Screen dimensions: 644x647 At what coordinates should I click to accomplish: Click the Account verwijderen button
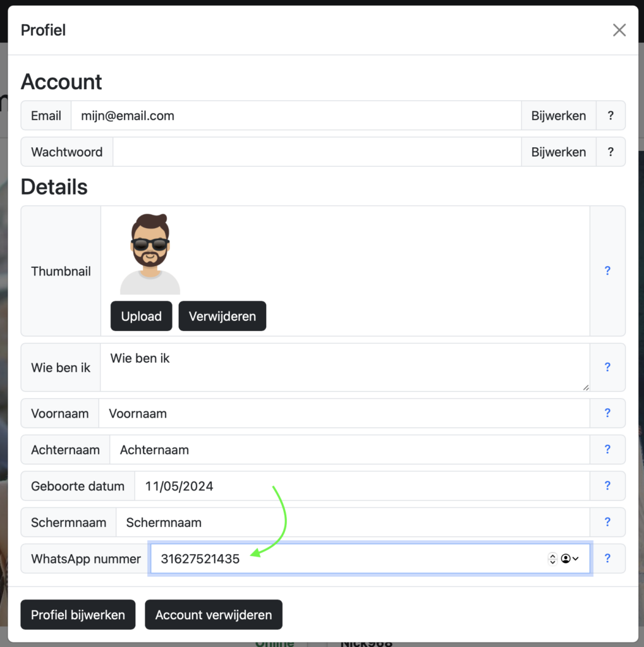click(213, 615)
